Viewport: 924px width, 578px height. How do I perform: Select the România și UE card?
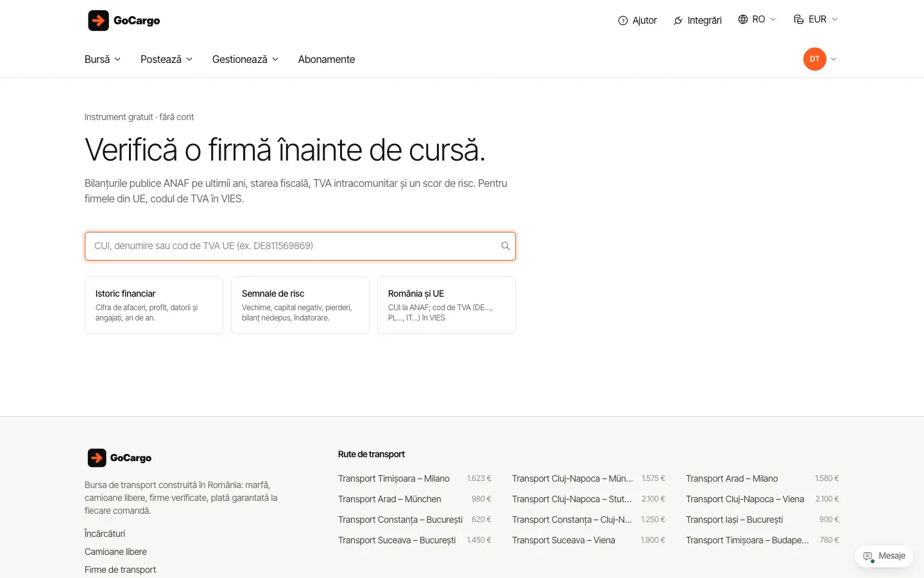click(x=447, y=305)
